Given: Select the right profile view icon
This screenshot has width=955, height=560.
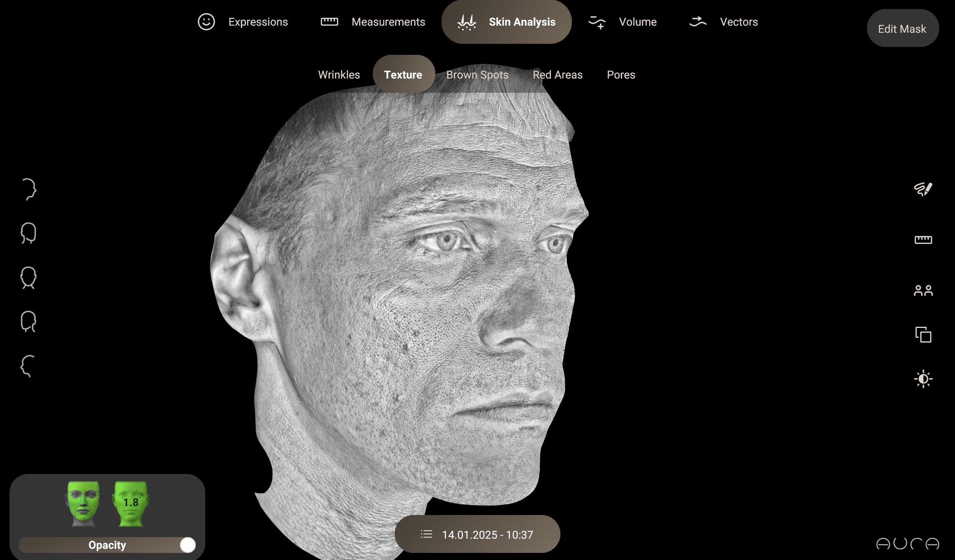Looking at the screenshot, I should coord(29,189).
